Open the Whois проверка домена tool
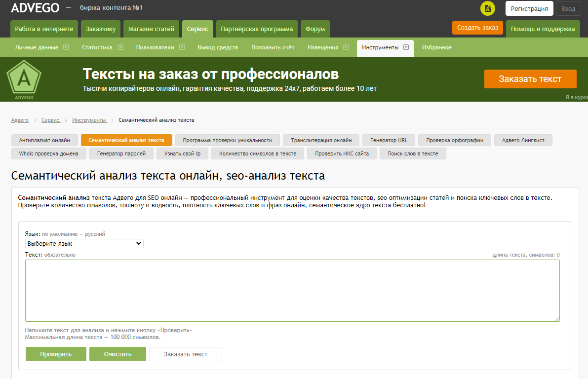The width and height of the screenshot is (588, 379). (49, 153)
